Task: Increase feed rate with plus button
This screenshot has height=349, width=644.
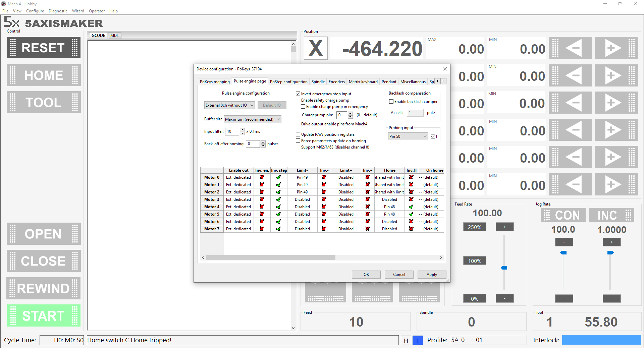Action: click(504, 227)
